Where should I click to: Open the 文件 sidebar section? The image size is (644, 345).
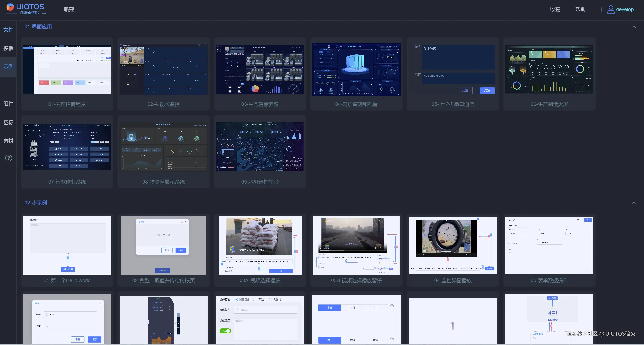(x=8, y=30)
